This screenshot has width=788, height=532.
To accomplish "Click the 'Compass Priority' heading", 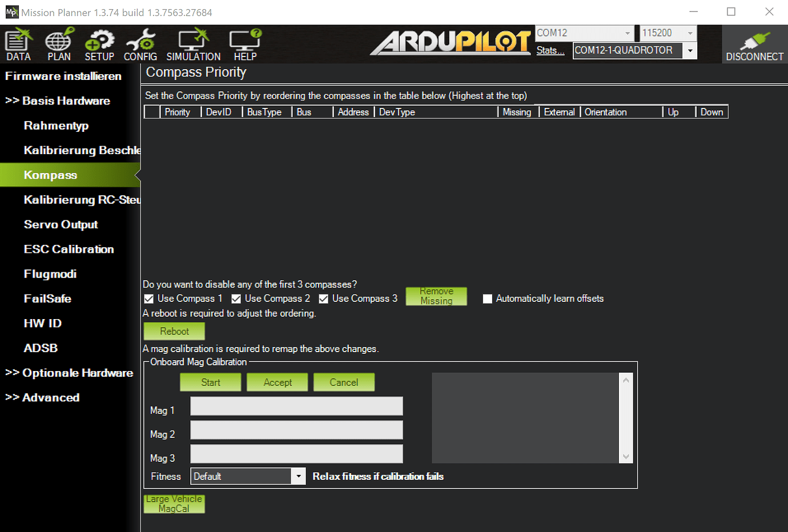I will [x=196, y=72].
